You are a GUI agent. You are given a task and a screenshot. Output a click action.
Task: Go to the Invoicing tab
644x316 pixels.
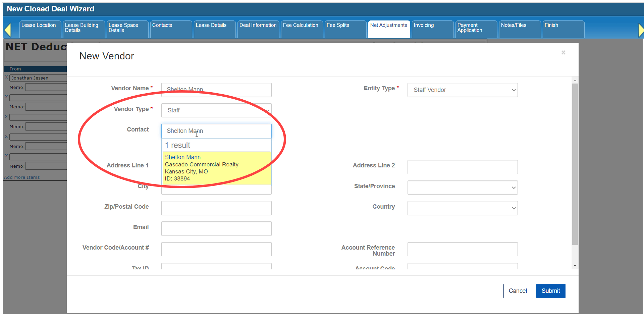[432, 29]
